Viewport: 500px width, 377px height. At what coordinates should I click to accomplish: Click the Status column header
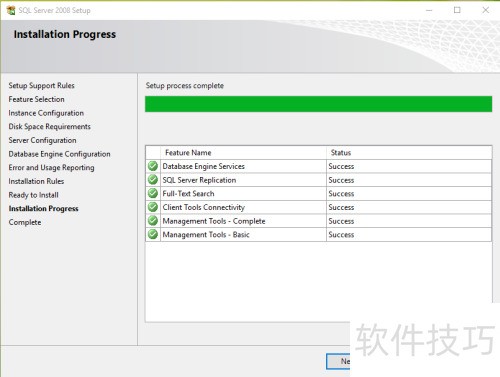click(x=409, y=153)
